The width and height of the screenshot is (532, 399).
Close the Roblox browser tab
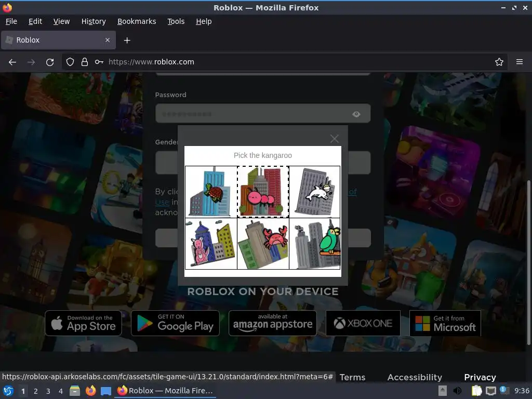107,40
